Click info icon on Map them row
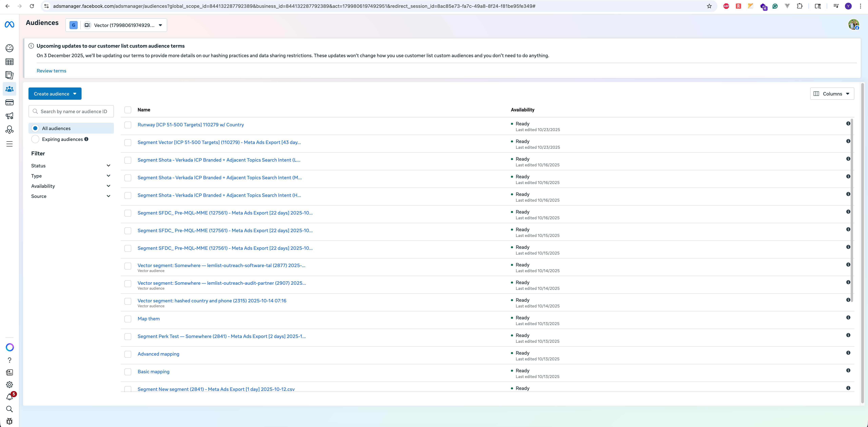Viewport: 868px width, 427px height. [x=848, y=317]
